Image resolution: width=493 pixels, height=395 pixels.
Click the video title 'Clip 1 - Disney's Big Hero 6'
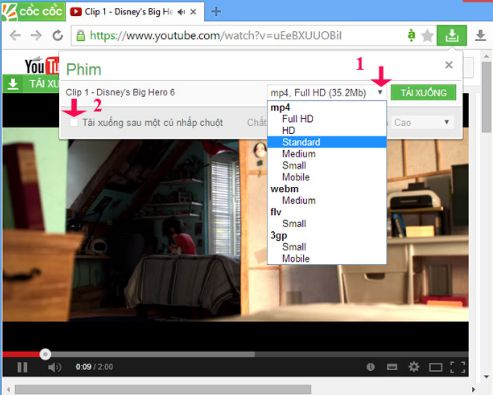click(120, 92)
